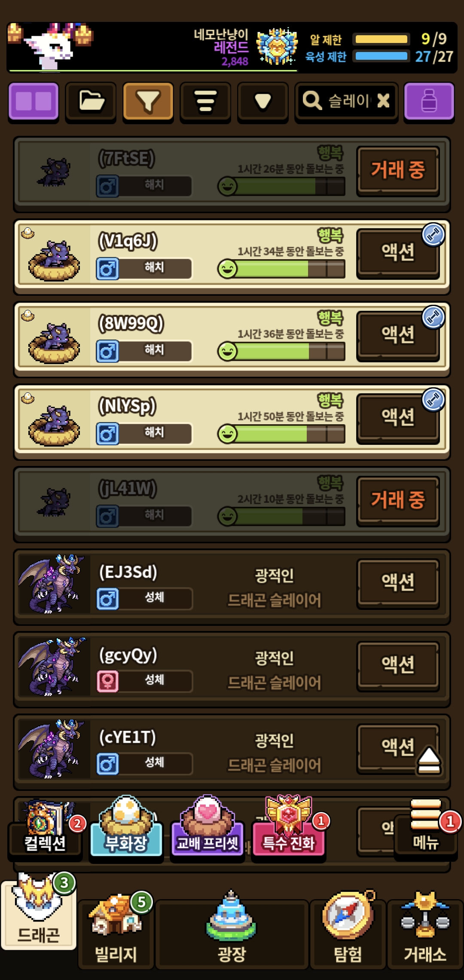This screenshot has height=980, width=464.
Task: Clear the 슬레이 search with X
Action: [383, 101]
